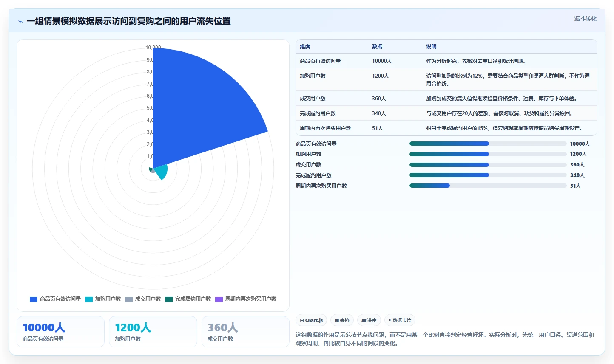The image size is (614, 364).
Task: Click table value 1200人
Action: pyautogui.click(x=381, y=76)
